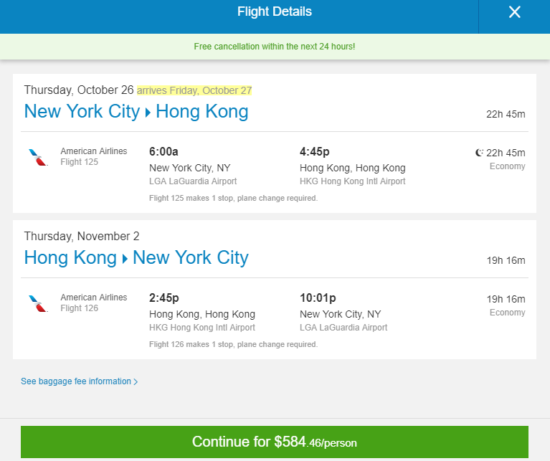Viewport: 550px width, 461px height.
Task: Click the Flight Details title
Action: (x=275, y=12)
